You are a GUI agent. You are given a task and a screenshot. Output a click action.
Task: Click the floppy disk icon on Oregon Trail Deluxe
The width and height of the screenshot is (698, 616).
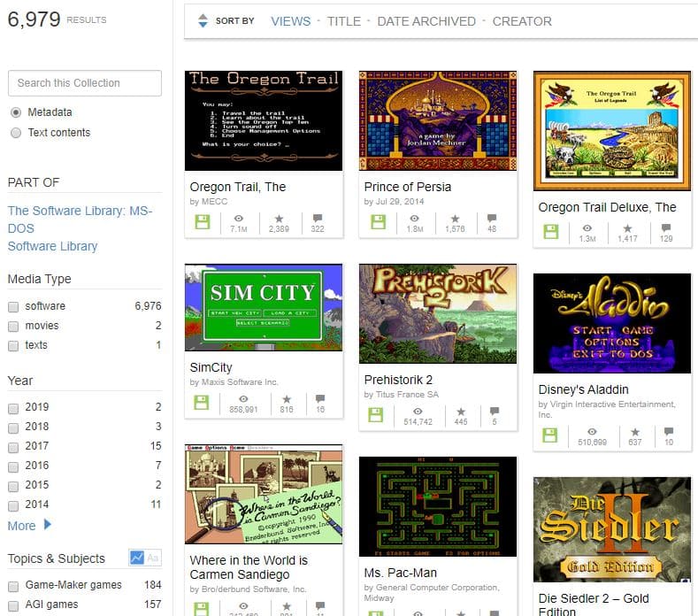pyautogui.click(x=550, y=232)
